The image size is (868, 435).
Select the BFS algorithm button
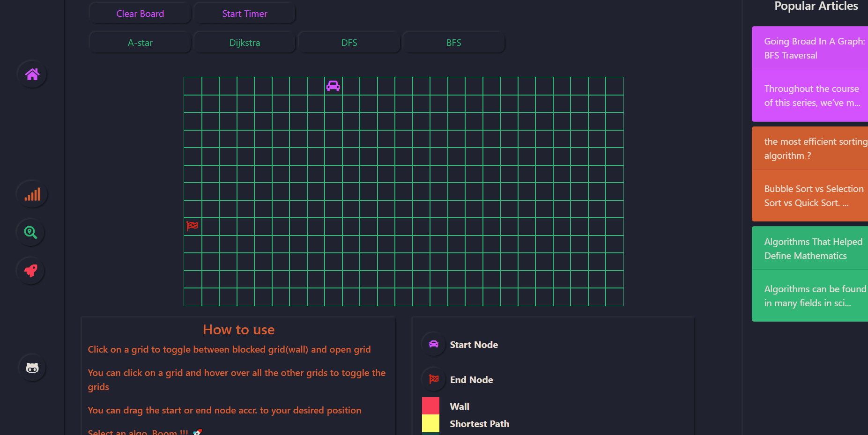(x=453, y=43)
